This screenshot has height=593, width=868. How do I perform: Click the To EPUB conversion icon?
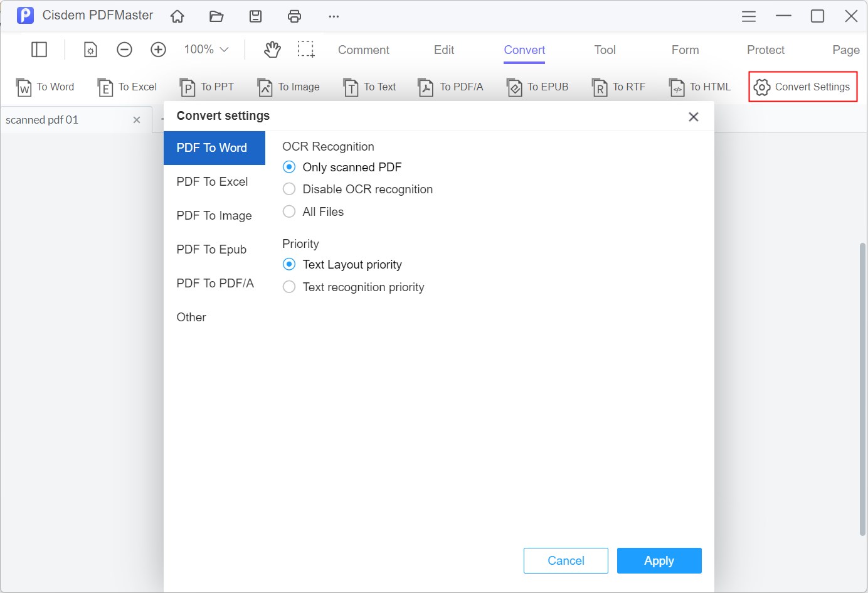point(514,87)
